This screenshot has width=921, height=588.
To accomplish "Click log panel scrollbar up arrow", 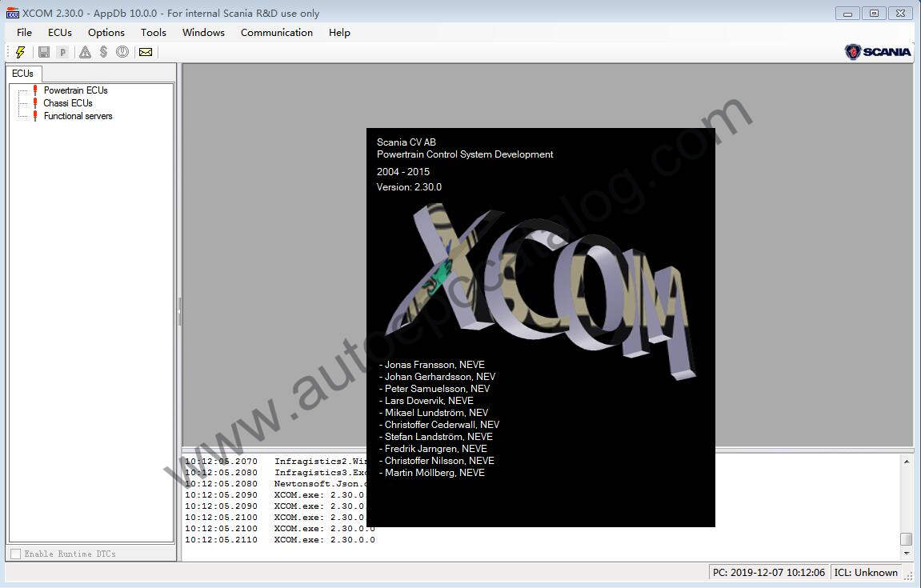I will [x=907, y=462].
